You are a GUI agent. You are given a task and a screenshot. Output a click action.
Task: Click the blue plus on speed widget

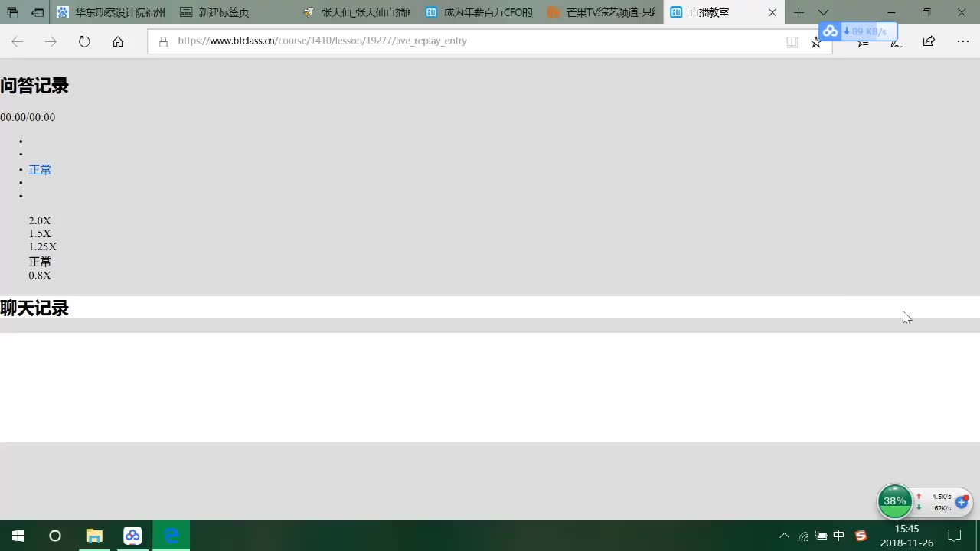click(x=962, y=502)
